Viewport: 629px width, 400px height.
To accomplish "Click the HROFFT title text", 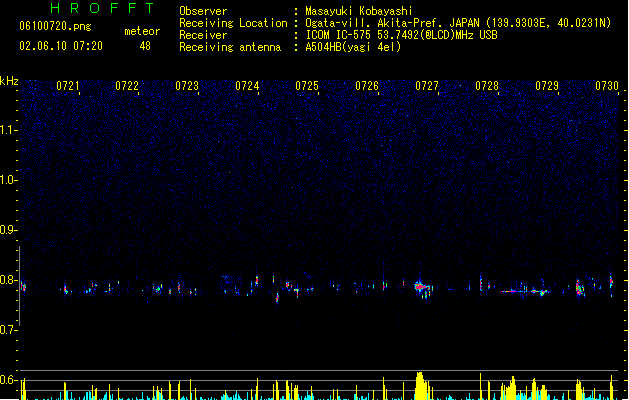I will [102, 8].
